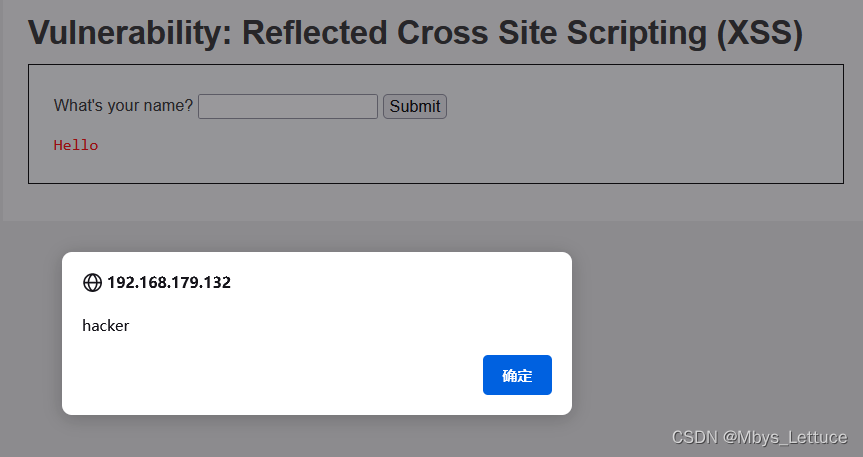This screenshot has width=863, height=457.
Task: Click the "hacker" alert message
Action: click(106, 325)
